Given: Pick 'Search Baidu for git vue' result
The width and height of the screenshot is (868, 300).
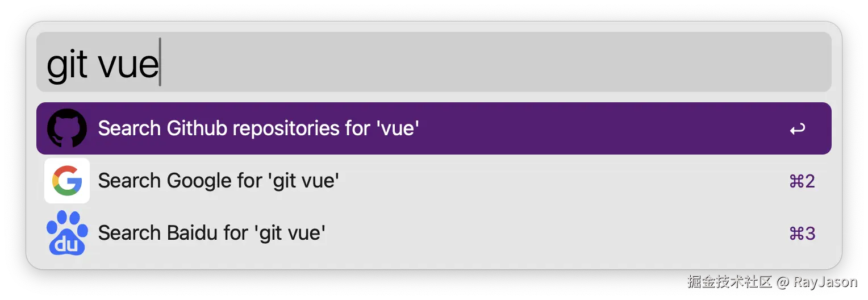Looking at the screenshot, I should pyautogui.click(x=212, y=233).
